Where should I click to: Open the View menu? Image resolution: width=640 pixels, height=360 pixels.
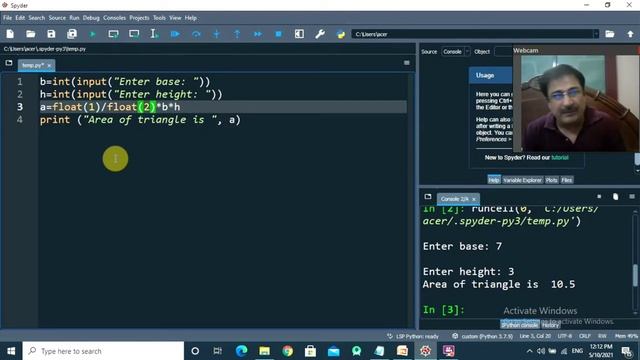pyautogui.click(x=175, y=18)
